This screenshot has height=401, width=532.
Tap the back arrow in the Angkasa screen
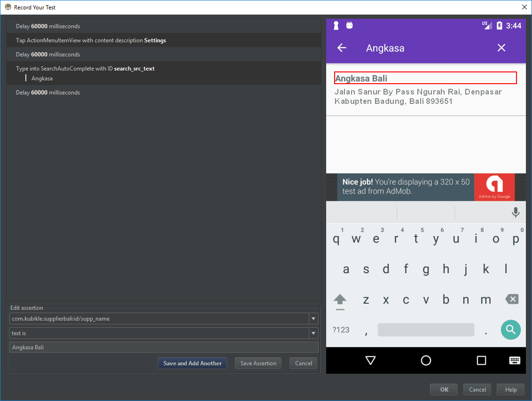(342, 47)
